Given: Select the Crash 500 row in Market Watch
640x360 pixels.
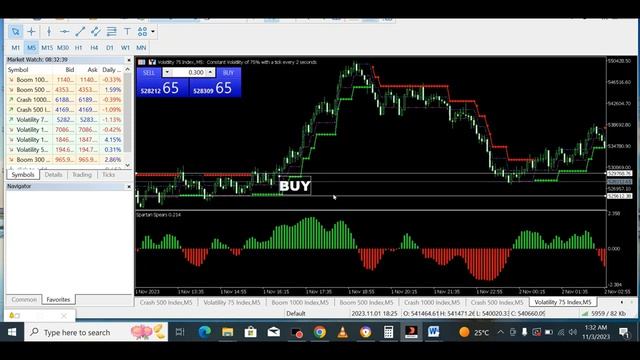Looking at the screenshot, I should pos(64,110).
